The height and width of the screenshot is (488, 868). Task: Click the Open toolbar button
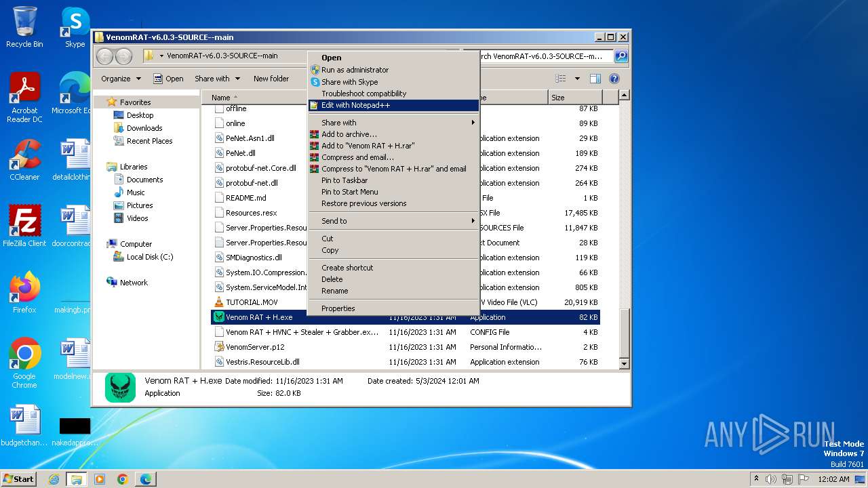click(168, 79)
